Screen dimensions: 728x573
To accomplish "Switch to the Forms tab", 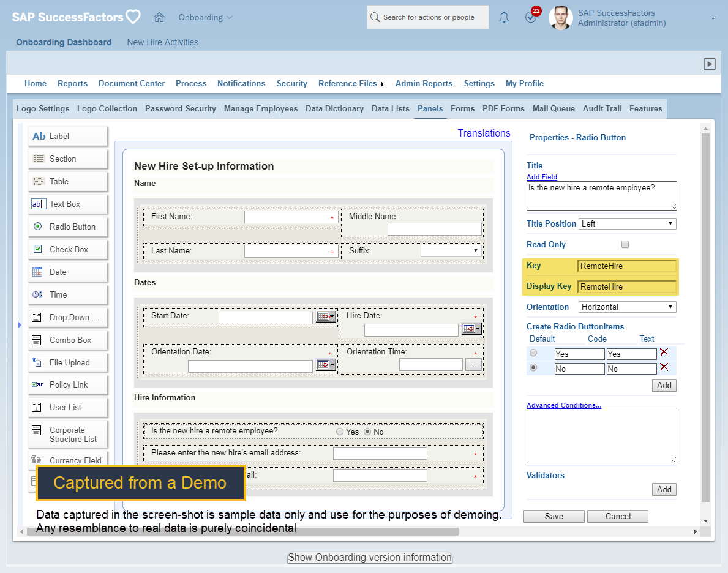I will click(462, 108).
